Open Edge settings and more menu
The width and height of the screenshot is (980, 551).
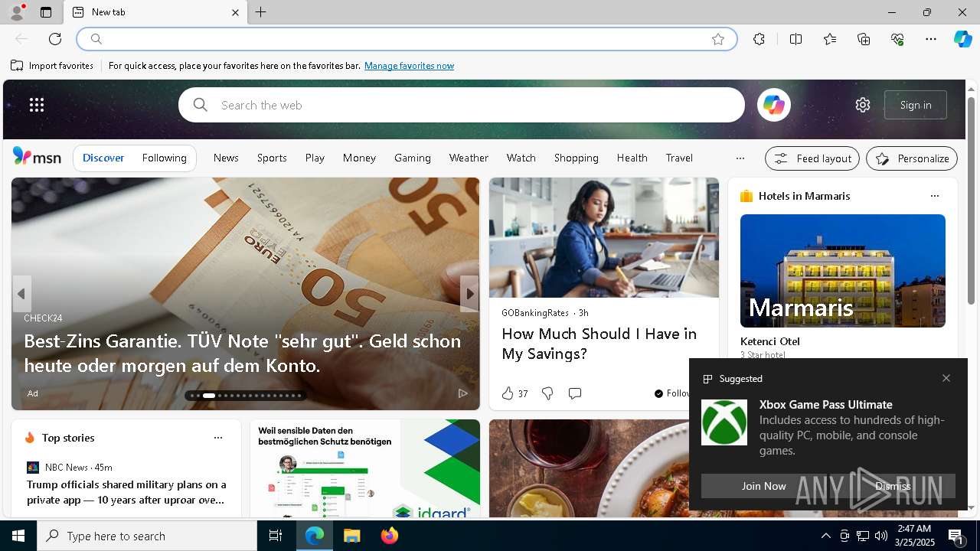click(x=931, y=39)
